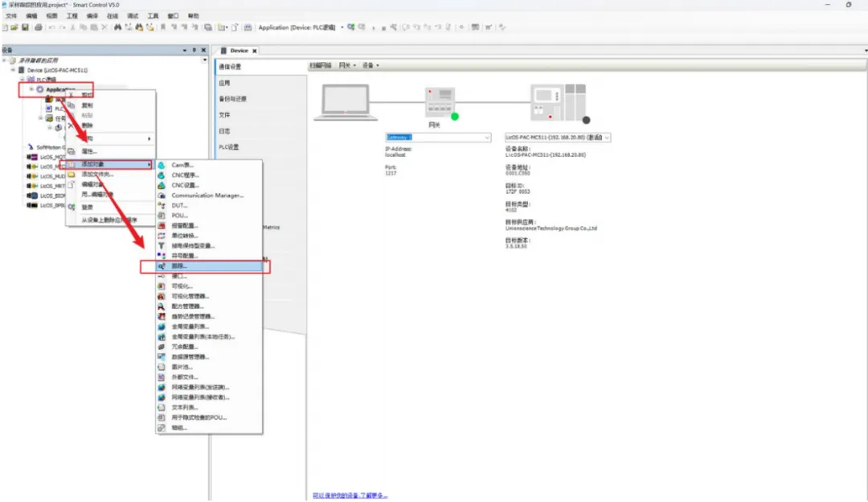Switch to the PLC设置 side tab

point(229,147)
